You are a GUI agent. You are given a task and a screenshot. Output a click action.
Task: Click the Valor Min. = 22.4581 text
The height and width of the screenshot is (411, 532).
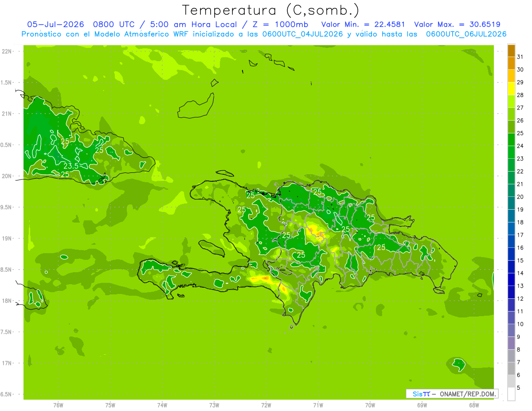(363, 24)
